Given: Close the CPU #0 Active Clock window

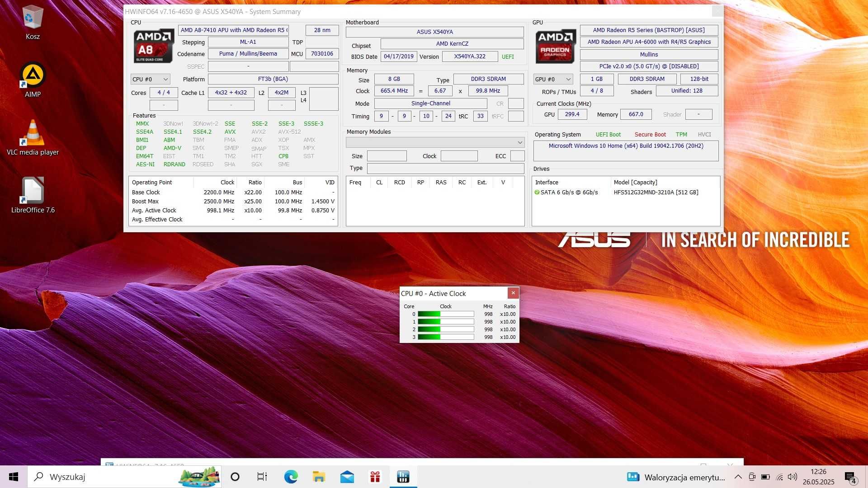Looking at the screenshot, I should pos(513,293).
